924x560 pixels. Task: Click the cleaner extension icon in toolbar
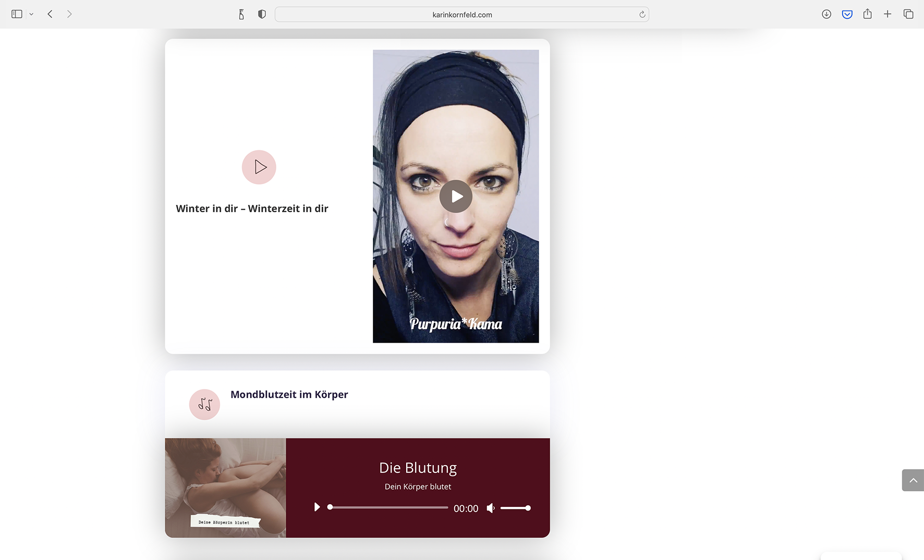(241, 14)
